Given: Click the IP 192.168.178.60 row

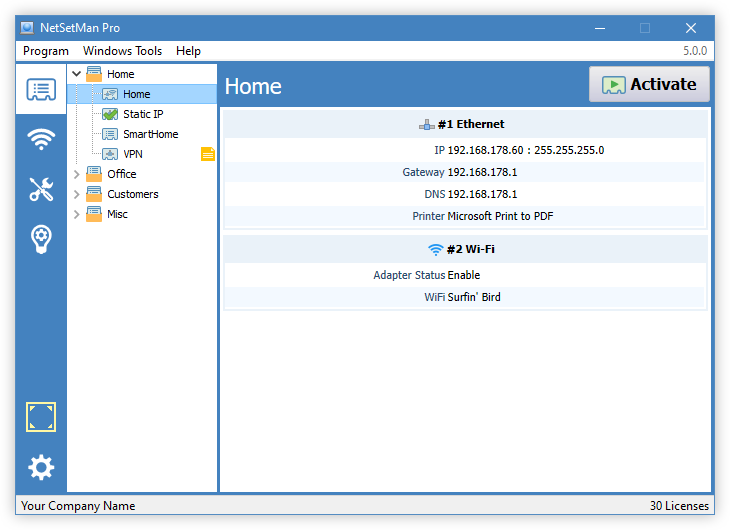Looking at the screenshot, I should click(x=465, y=150).
